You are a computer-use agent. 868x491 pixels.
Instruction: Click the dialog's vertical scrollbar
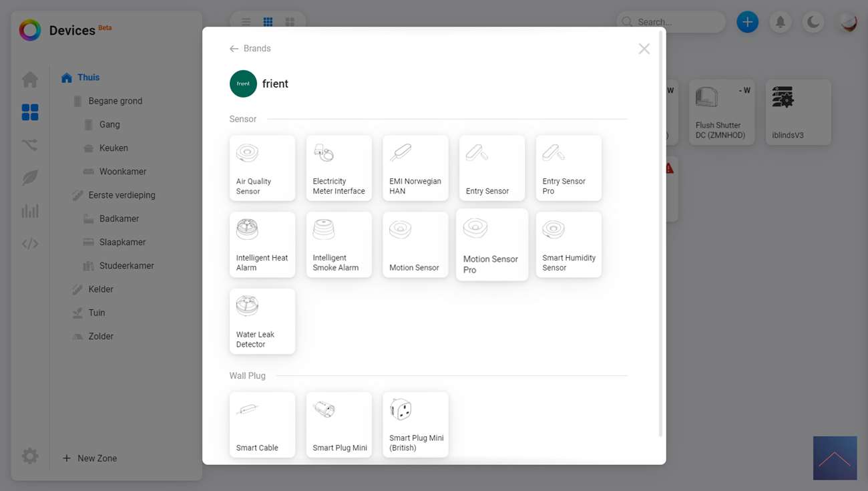pos(661,234)
